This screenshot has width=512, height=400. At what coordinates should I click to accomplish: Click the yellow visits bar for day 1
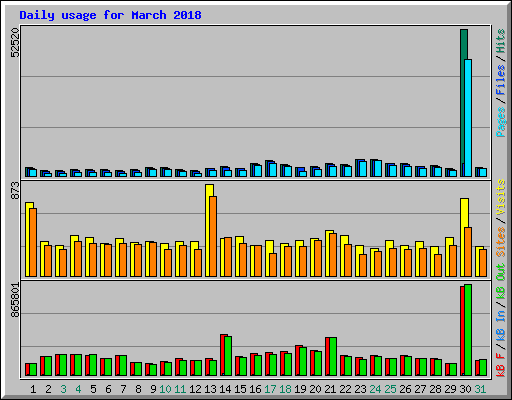pyautogui.click(x=28, y=239)
